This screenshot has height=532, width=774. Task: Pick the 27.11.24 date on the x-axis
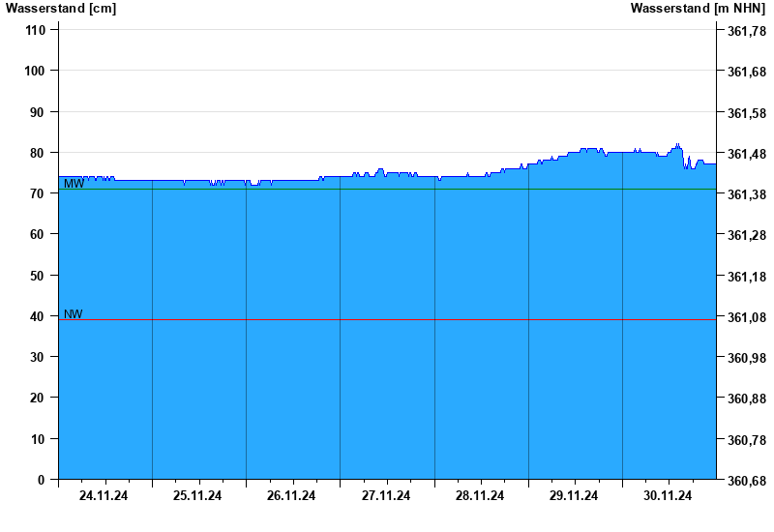[386, 496]
